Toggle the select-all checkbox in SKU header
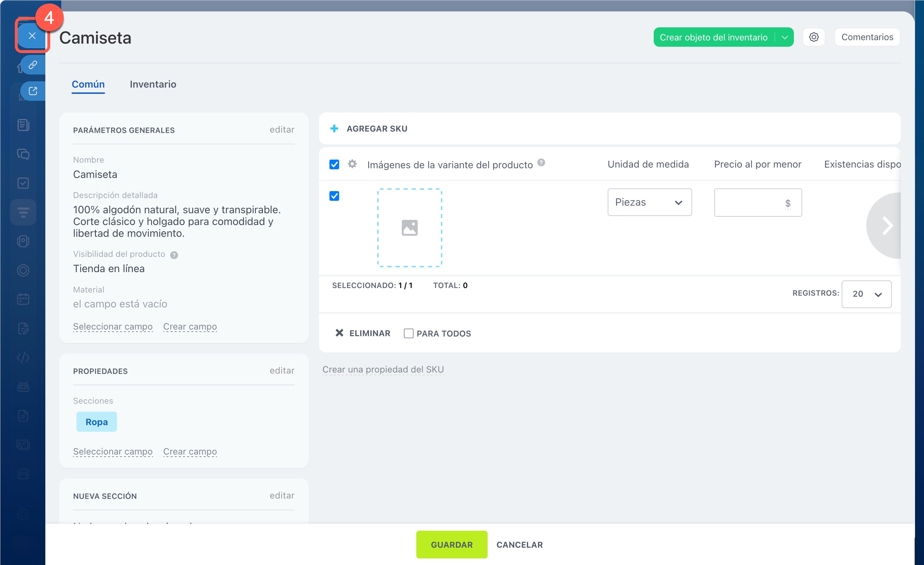The height and width of the screenshot is (565, 924). tap(334, 164)
